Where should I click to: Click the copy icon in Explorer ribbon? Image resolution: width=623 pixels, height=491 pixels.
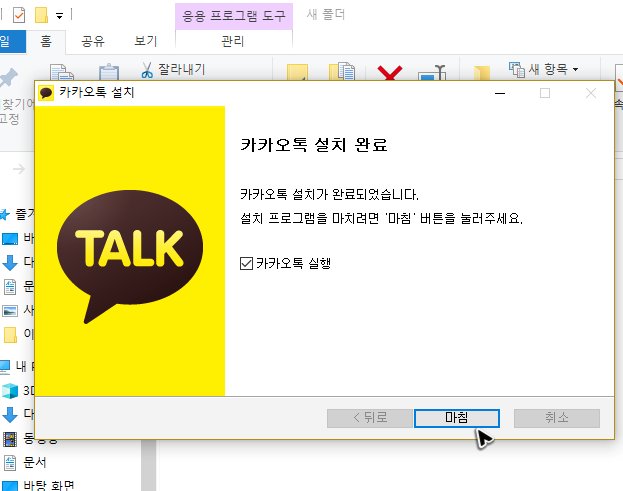click(x=62, y=73)
